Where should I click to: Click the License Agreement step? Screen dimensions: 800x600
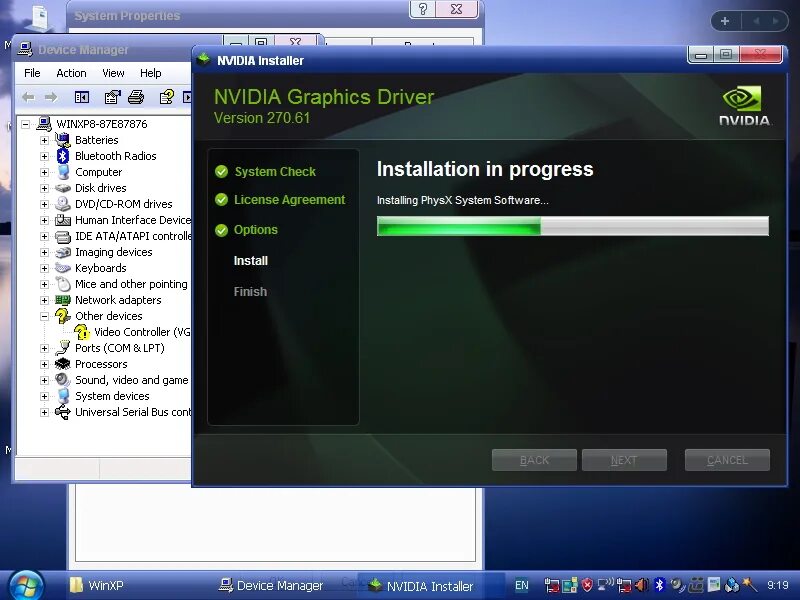280,199
